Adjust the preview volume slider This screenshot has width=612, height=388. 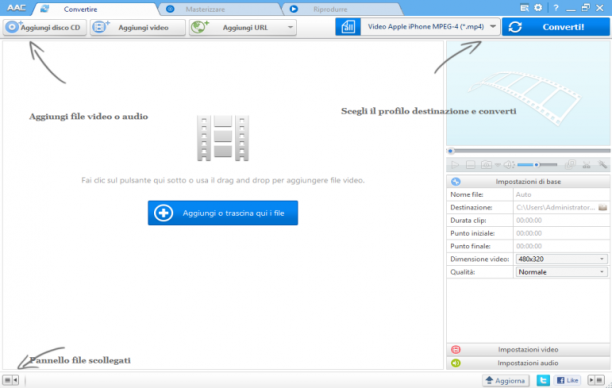click(x=537, y=165)
